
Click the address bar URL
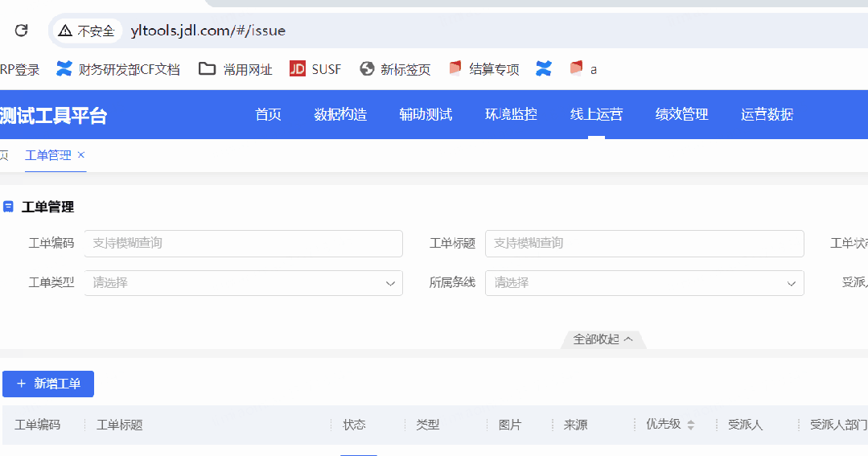tap(208, 31)
